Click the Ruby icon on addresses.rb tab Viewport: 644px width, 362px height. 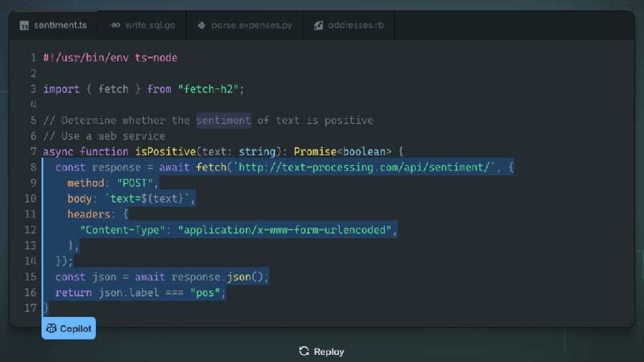pyautogui.click(x=318, y=26)
